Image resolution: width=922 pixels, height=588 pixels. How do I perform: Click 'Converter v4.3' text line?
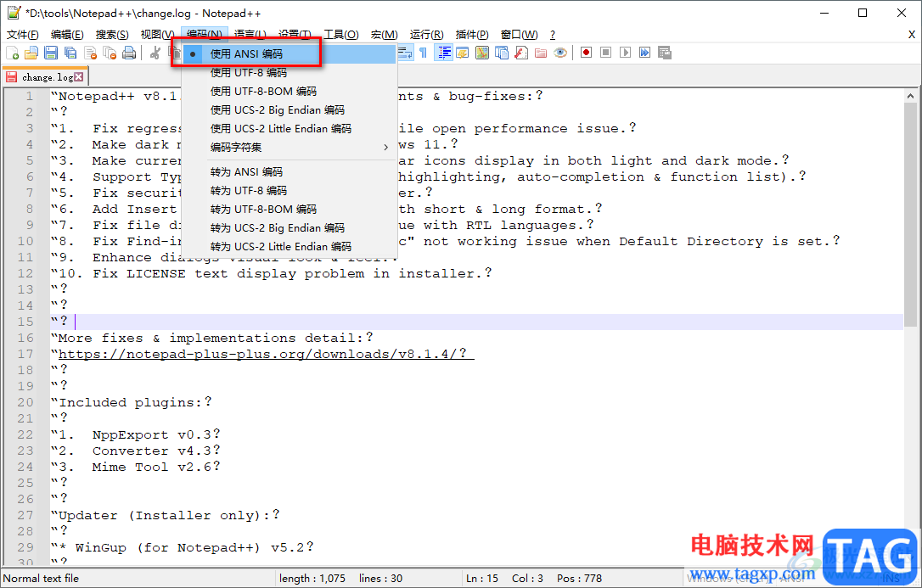135,451
